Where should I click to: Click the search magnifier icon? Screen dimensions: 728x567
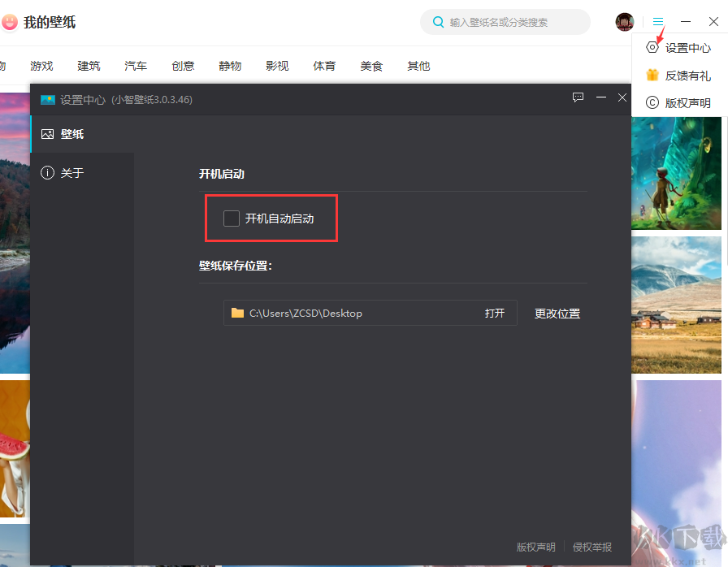pyautogui.click(x=439, y=22)
